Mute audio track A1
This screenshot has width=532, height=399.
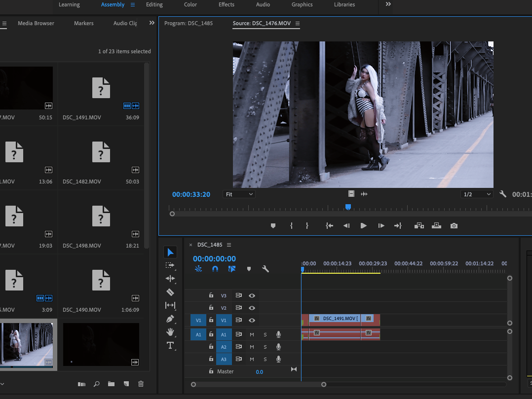252,334
